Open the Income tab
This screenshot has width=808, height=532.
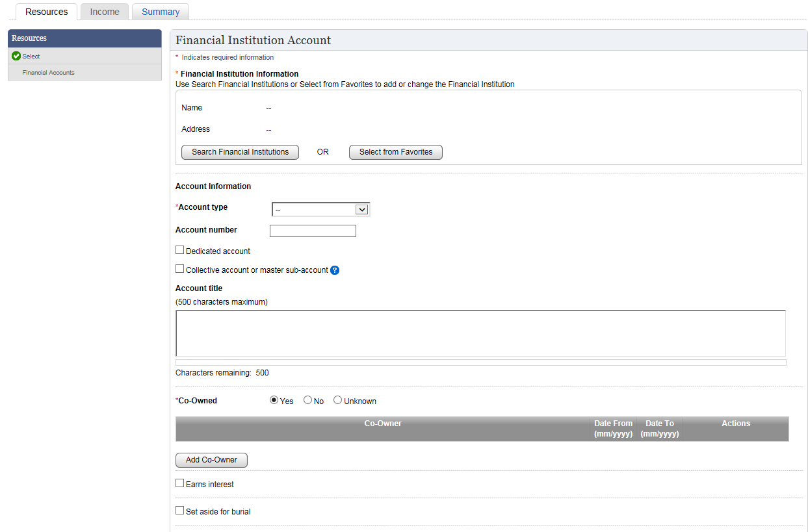(105, 12)
